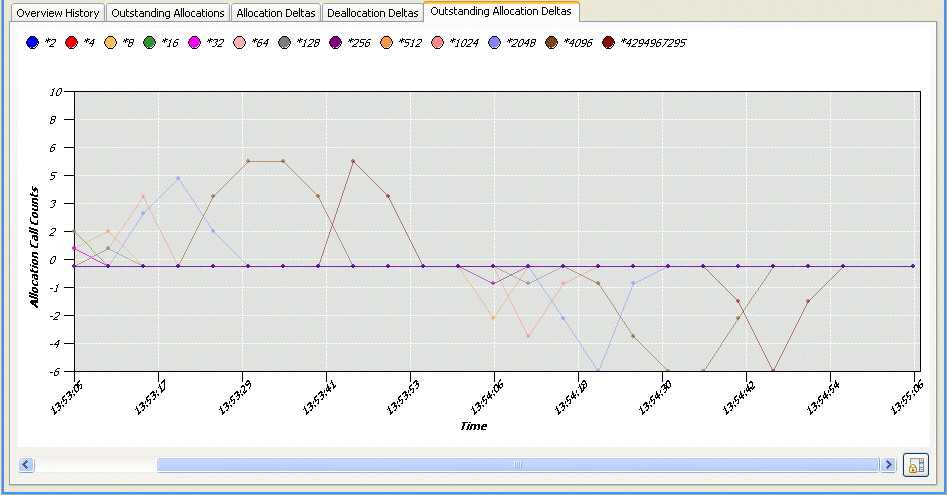The image size is (947, 495).
Task: Click the magenta *32 legend marker
Action: click(x=195, y=43)
